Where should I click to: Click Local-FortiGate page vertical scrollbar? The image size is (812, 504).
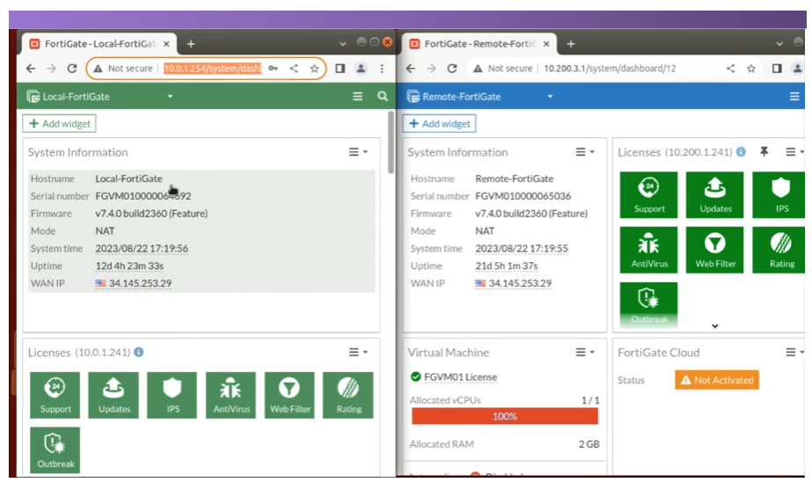(391, 142)
